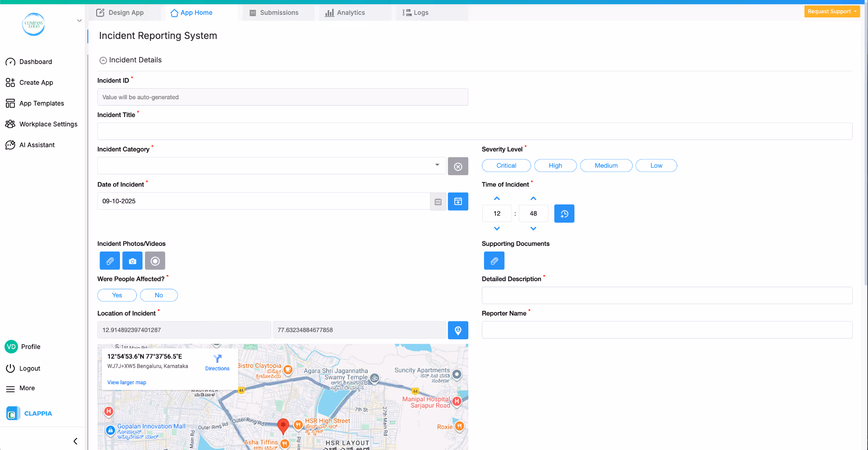Screen dimensions: 868x450
Task: Open the Incident Category dropdown
Action: (x=437, y=165)
